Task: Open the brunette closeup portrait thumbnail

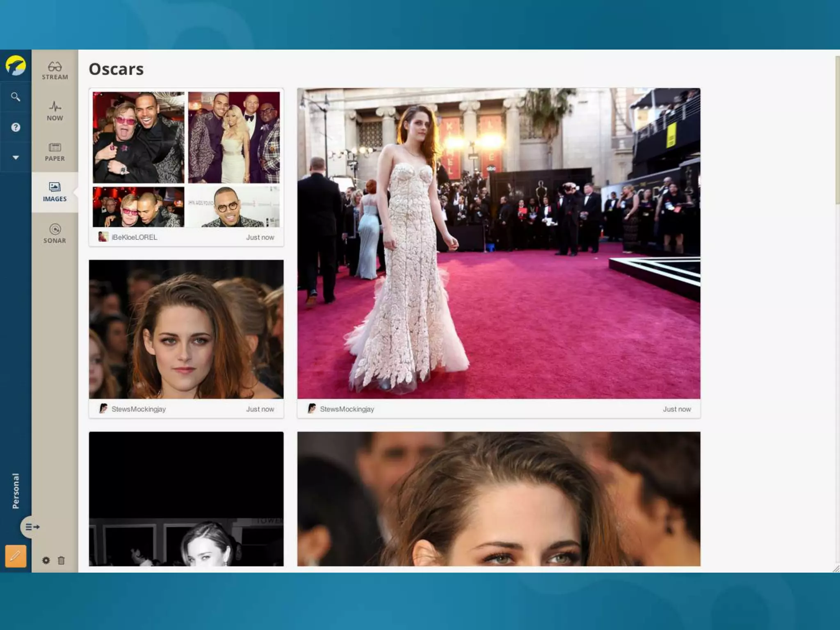Action: pyautogui.click(x=186, y=329)
